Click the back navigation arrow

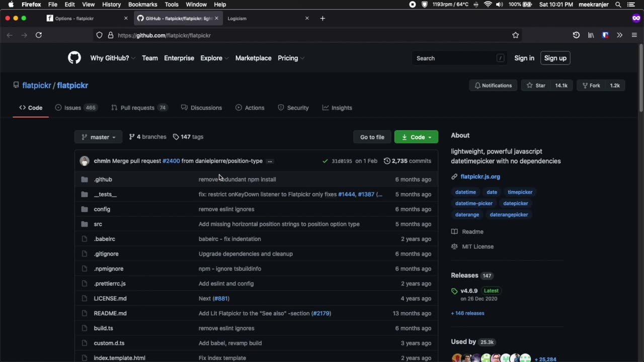(x=10, y=35)
